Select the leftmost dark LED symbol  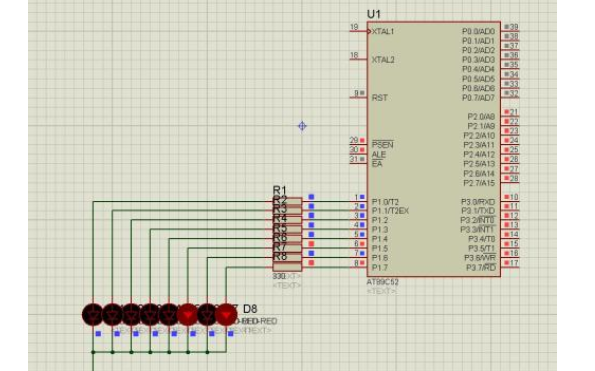point(93,314)
